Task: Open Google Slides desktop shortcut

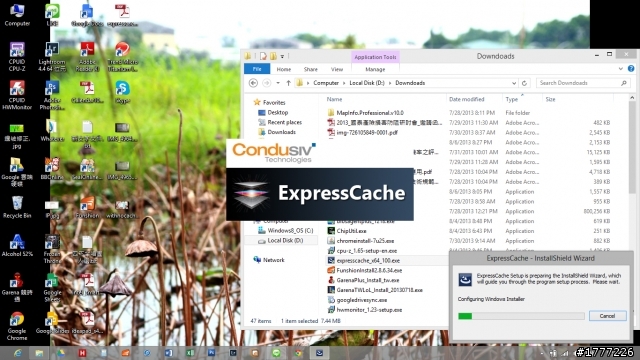Action: tap(52, 323)
